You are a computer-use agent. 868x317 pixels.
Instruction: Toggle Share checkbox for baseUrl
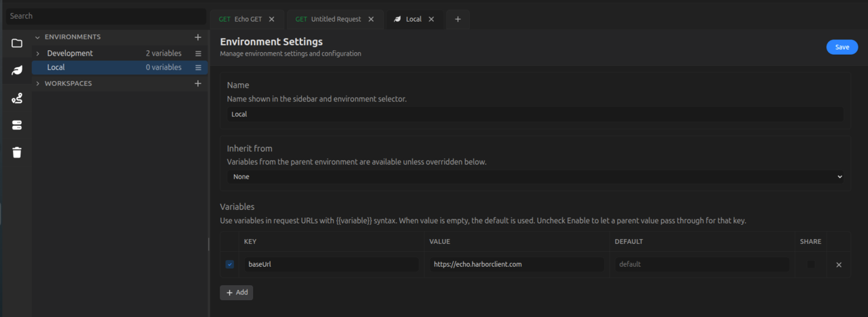[x=810, y=264]
